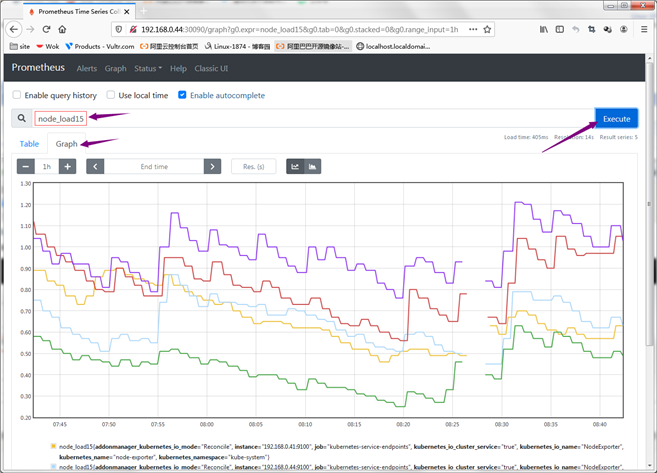
Task: Open the page actions three-dot menu
Action: [x=473, y=29]
